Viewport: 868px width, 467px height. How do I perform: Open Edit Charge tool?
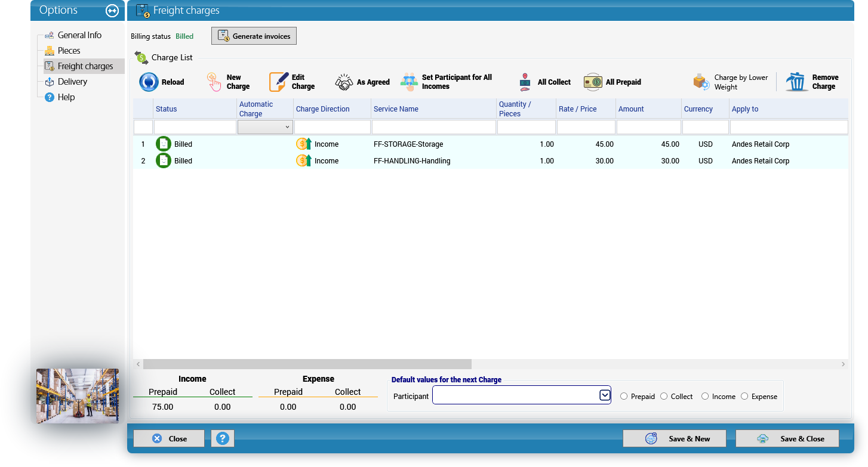(x=292, y=82)
